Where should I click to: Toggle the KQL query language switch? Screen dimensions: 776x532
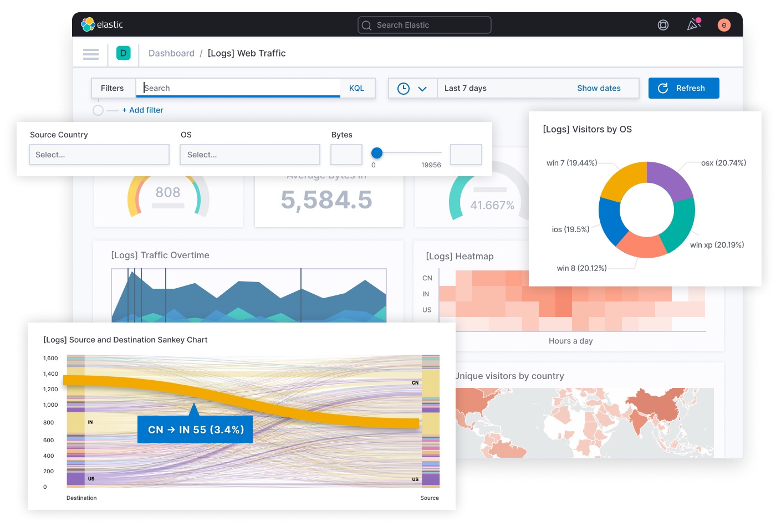356,88
